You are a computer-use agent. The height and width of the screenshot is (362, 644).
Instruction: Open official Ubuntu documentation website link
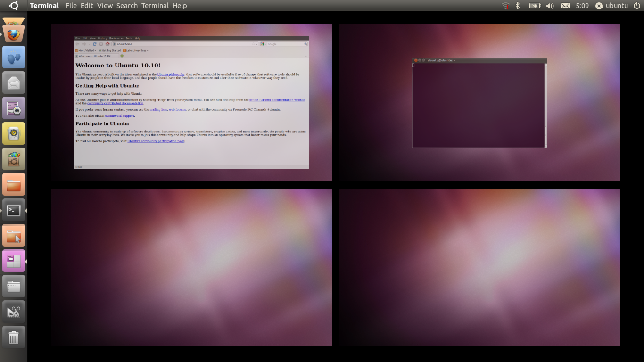277,100
